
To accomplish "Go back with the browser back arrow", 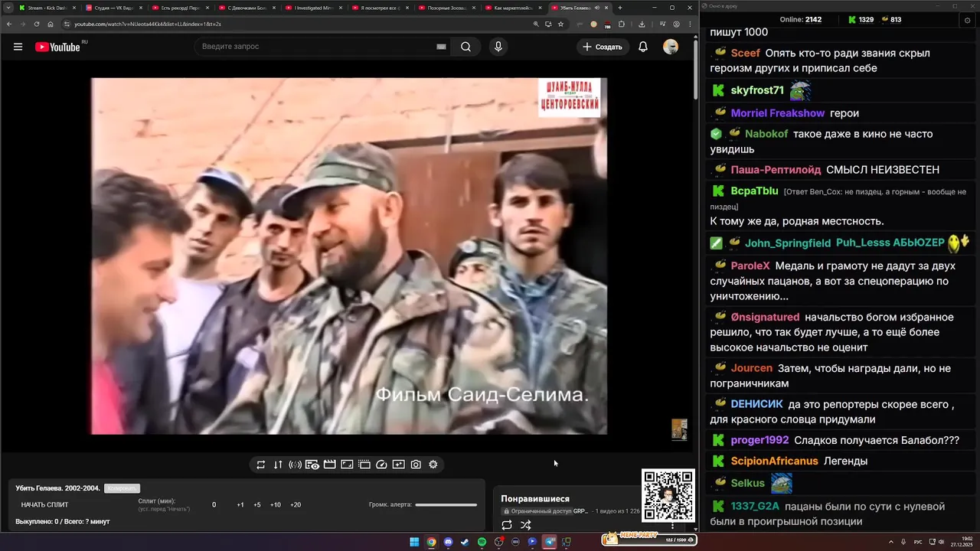I will coord(9,24).
